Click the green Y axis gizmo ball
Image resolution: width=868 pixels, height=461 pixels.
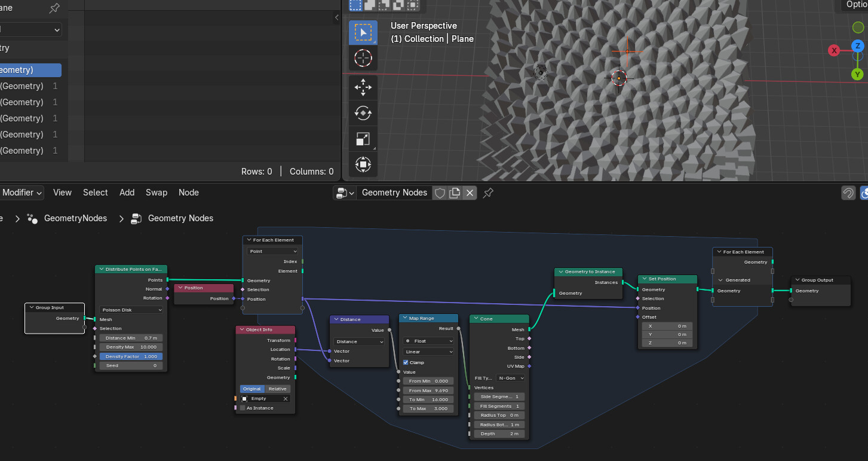click(858, 74)
